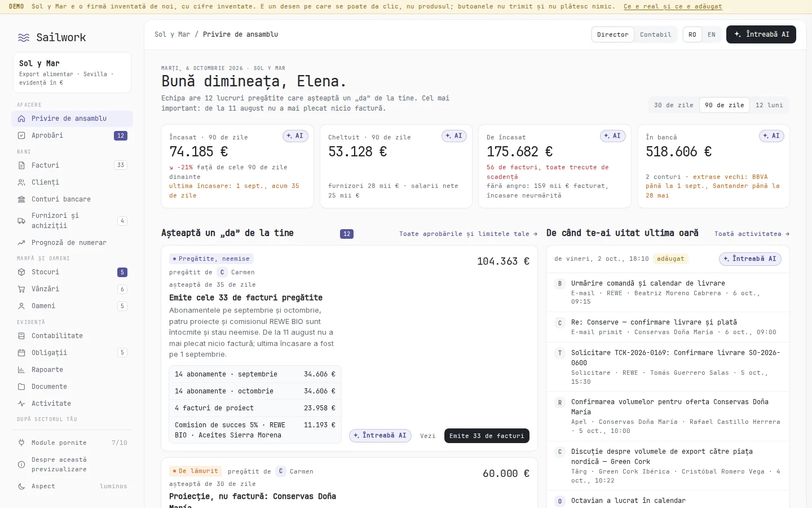Open the Urmărire comandă și calendar de livrare item
This screenshot has width=812, height=508.
tap(668, 292)
